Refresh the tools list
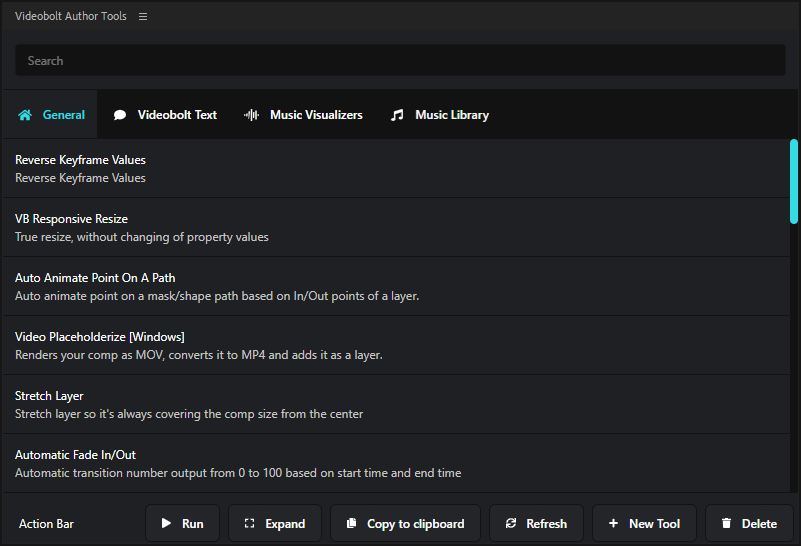Viewport: 801px width, 546px height. click(536, 523)
